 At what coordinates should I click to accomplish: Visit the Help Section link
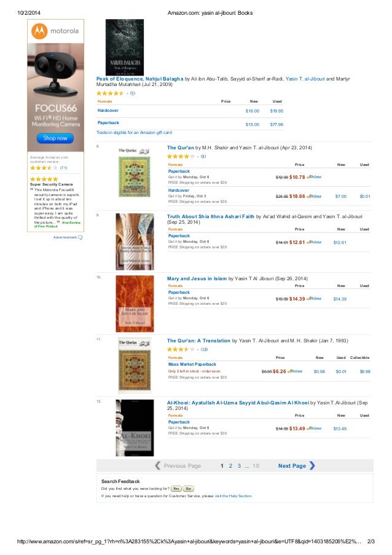[233, 496]
